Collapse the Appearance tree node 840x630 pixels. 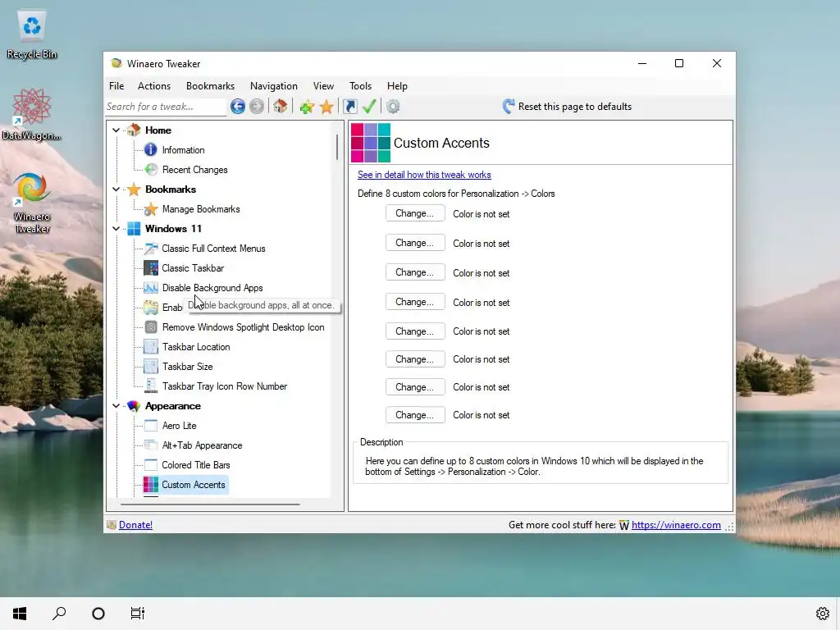click(116, 406)
